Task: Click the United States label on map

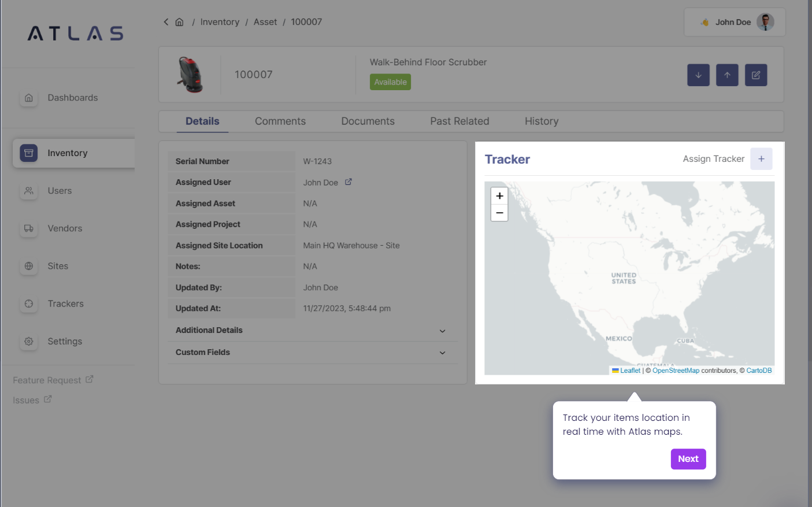Action: [624, 279]
